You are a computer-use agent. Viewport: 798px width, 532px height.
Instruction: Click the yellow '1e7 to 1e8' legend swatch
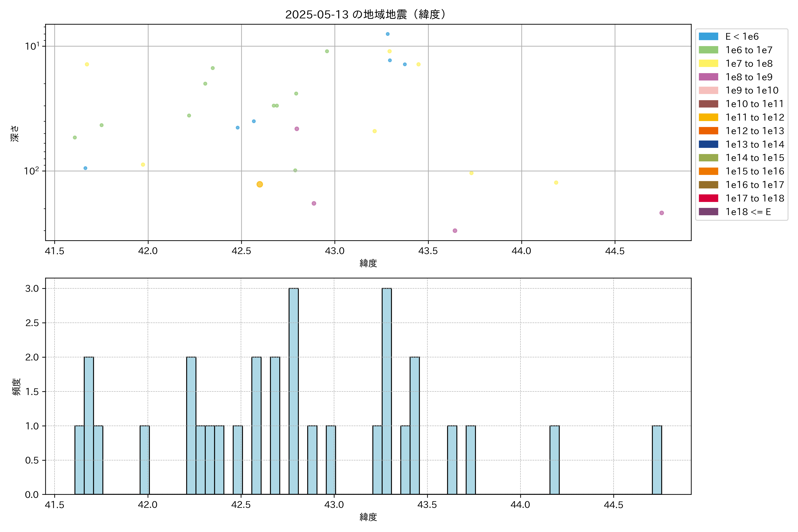[708, 63]
